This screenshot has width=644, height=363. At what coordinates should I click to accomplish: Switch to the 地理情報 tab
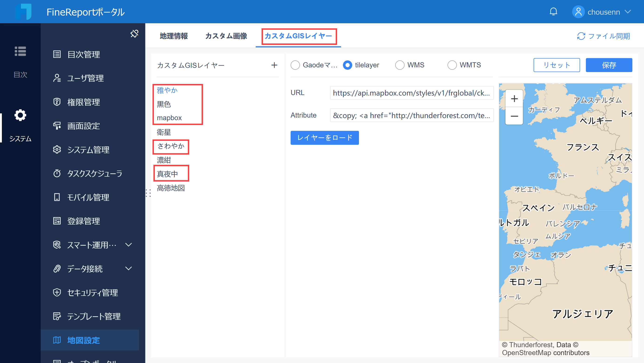(x=174, y=36)
